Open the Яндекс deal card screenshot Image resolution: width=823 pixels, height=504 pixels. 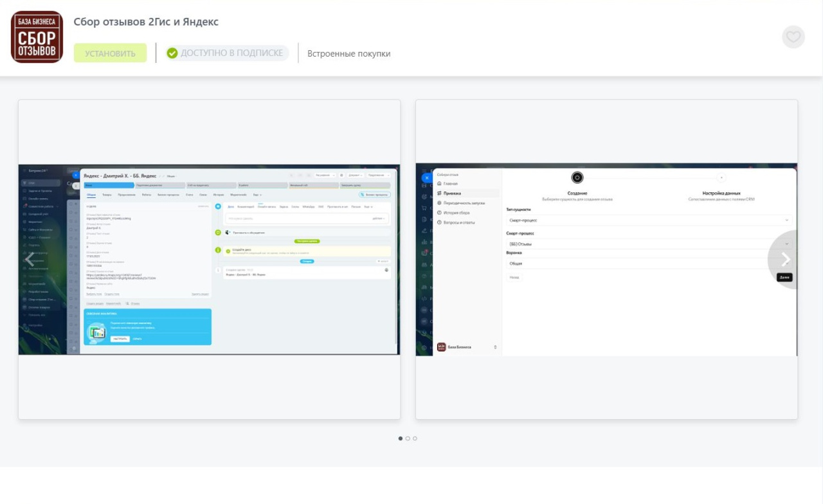(209, 260)
